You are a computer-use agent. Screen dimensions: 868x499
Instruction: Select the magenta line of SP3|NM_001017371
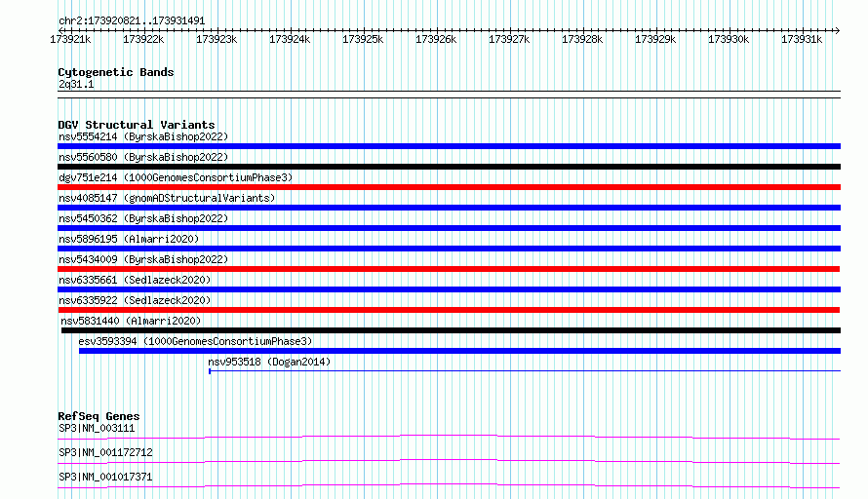[x=449, y=485]
